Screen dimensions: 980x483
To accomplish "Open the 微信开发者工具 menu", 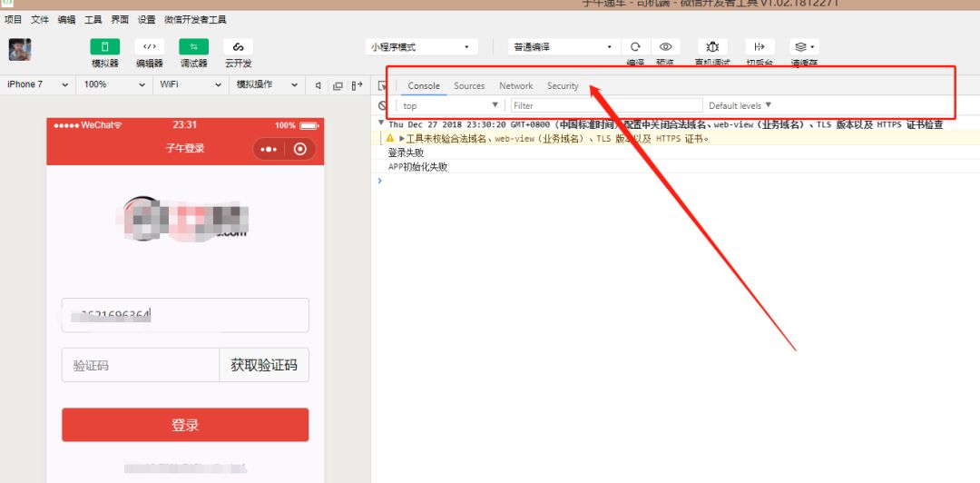I will [x=195, y=20].
